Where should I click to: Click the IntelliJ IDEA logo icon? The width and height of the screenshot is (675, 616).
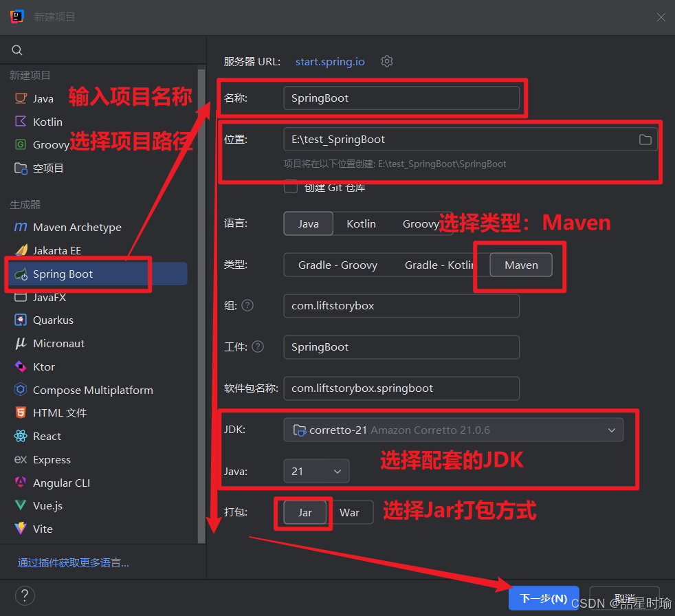(x=16, y=16)
